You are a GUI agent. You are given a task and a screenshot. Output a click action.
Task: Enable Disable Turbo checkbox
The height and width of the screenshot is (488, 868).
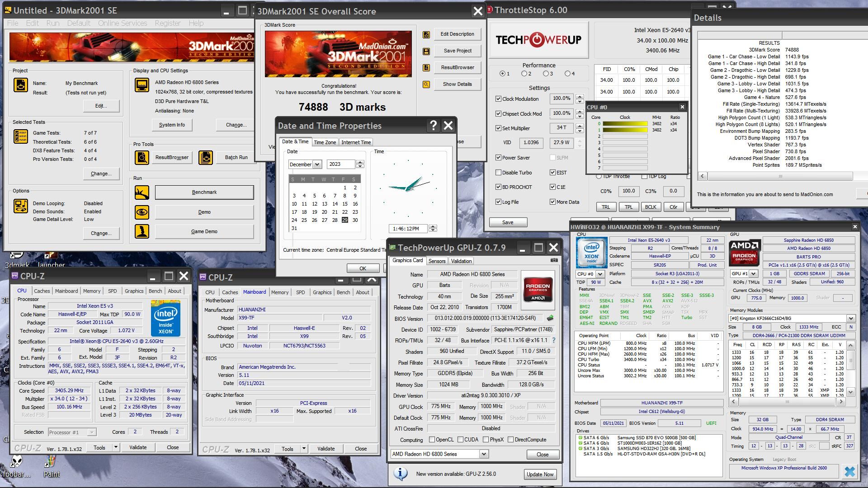pyautogui.click(x=498, y=172)
